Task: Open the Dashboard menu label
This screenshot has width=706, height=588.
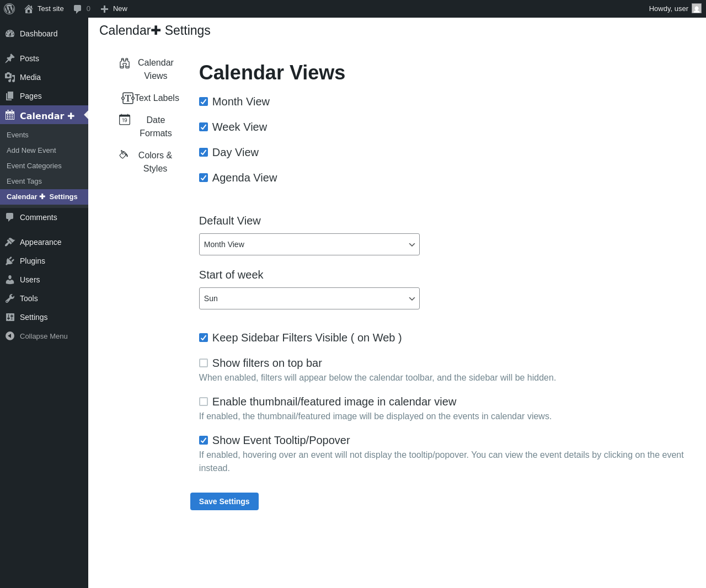Action: (x=39, y=34)
